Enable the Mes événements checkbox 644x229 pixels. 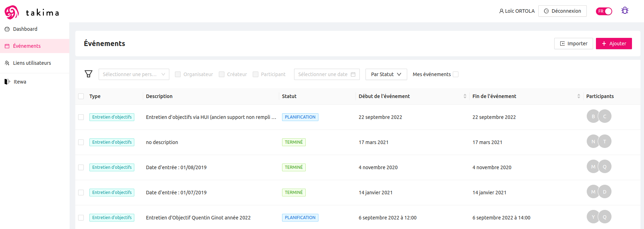pyautogui.click(x=456, y=74)
